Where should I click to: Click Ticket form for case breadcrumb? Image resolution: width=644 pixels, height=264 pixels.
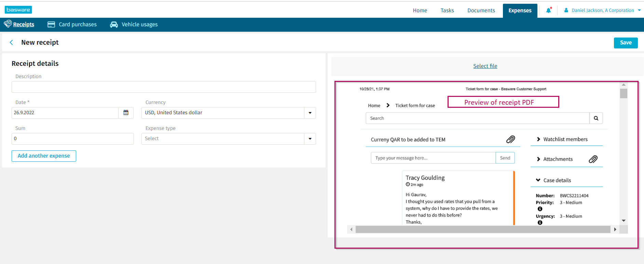(415, 105)
